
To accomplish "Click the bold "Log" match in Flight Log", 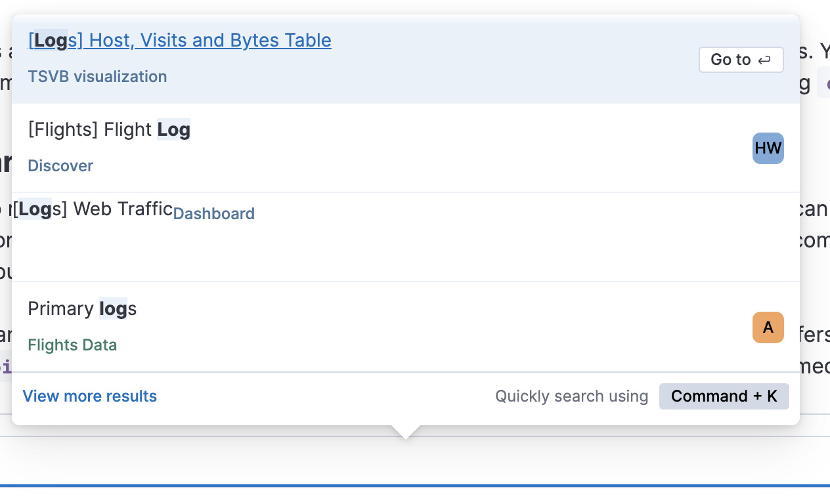I will [x=173, y=130].
